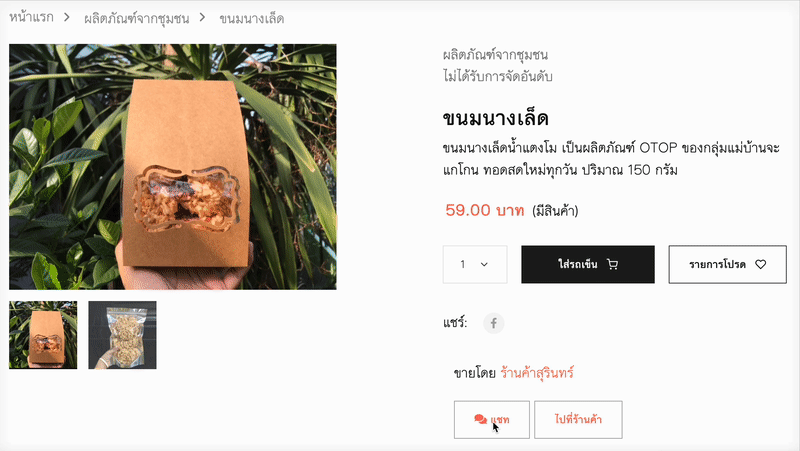Screen dimensions: 800x451
Task: Expand quantity selector using chevron arrow
Action: [484, 264]
